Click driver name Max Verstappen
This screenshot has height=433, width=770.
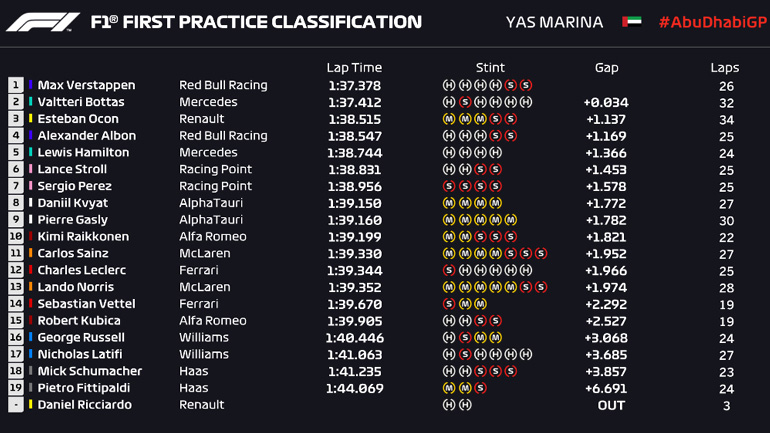click(x=86, y=86)
